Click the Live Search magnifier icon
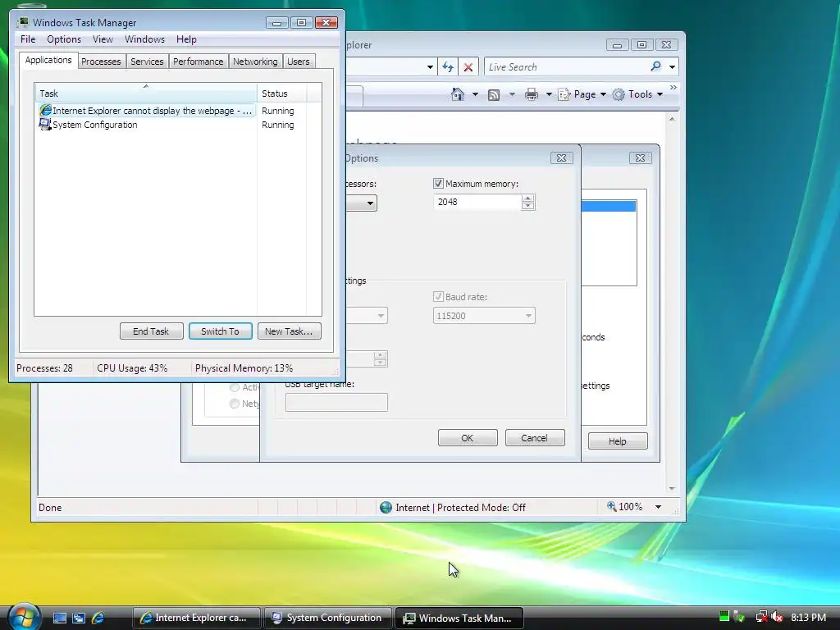The width and height of the screenshot is (840, 630). pos(655,66)
